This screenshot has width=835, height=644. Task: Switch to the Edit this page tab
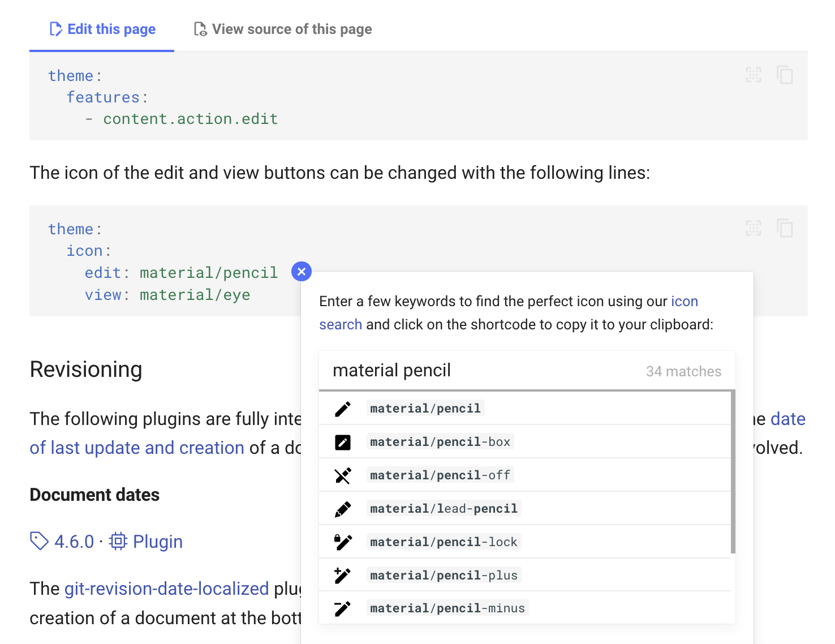(103, 29)
